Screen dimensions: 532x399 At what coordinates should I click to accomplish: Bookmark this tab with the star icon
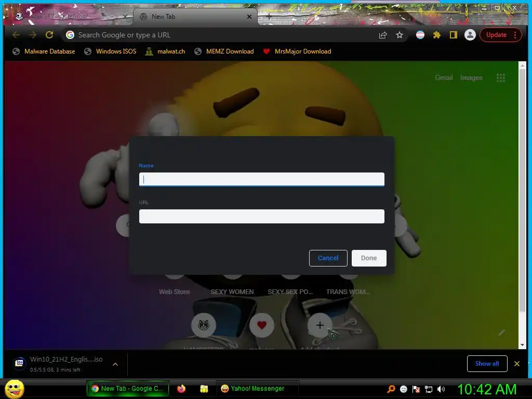[x=400, y=35]
